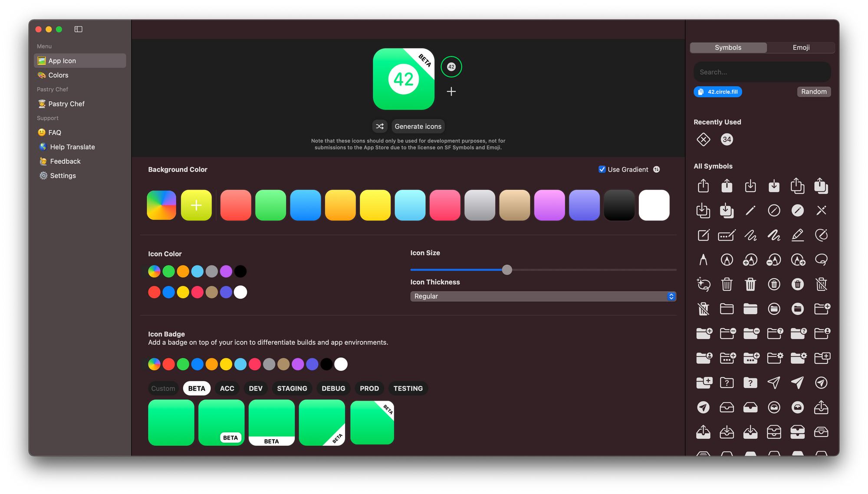868x494 pixels.
Task: Open App Icon in the sidebar
Action: pos(80,61)
